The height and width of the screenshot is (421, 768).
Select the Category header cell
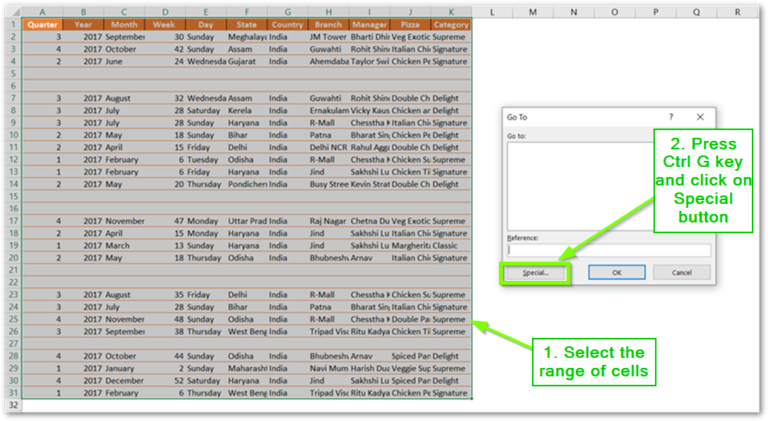click(x=451, y=24)
